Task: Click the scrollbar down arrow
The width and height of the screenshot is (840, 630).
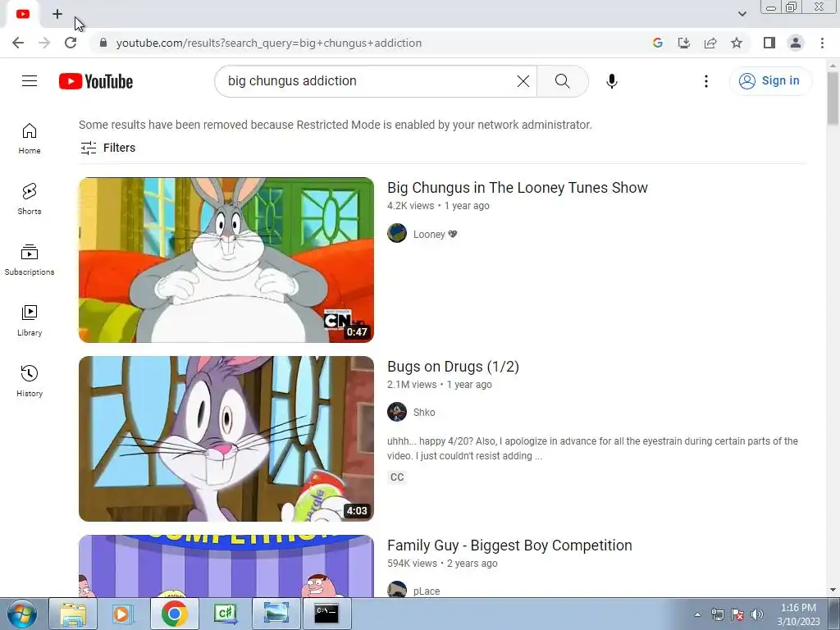Action: tap(833, 591)
